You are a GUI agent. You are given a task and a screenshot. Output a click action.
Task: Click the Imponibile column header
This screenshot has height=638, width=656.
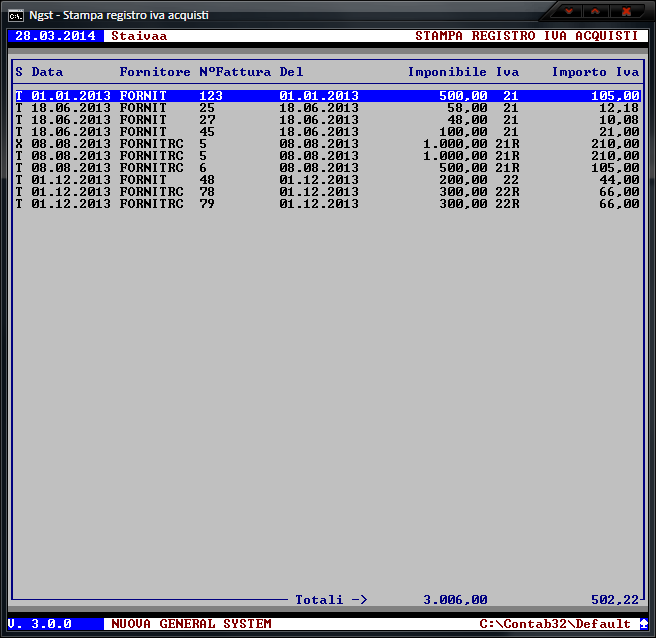pyautogui.click(x=447, y=73)
